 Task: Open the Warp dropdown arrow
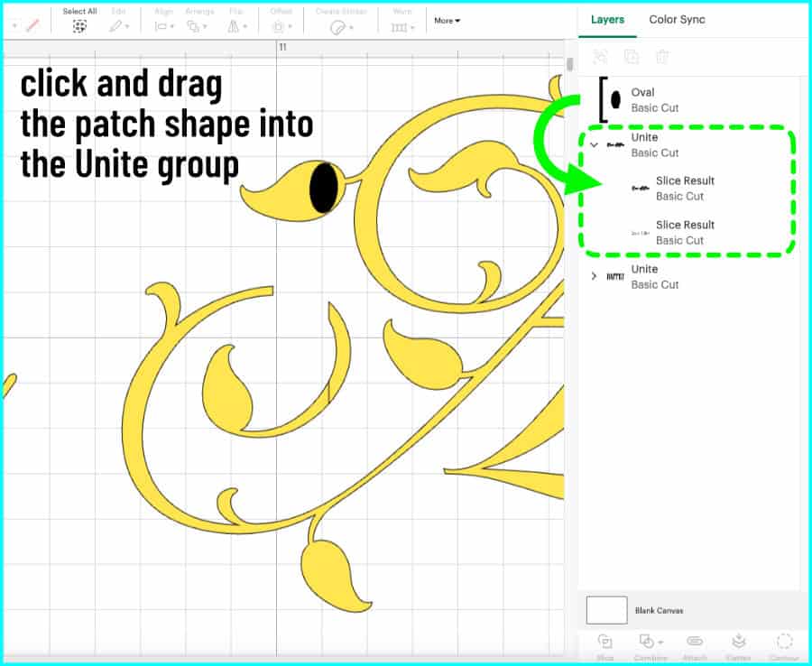pos(412,27)
